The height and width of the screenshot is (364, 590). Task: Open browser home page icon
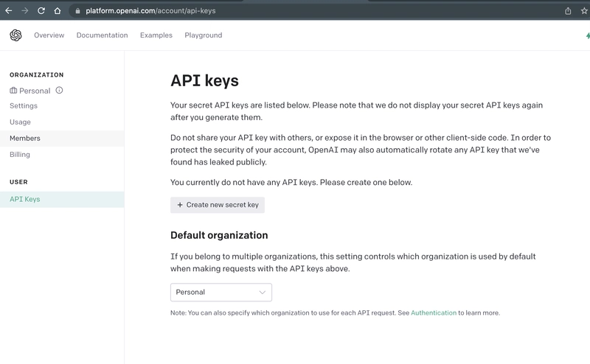click(x=58, y=11)
